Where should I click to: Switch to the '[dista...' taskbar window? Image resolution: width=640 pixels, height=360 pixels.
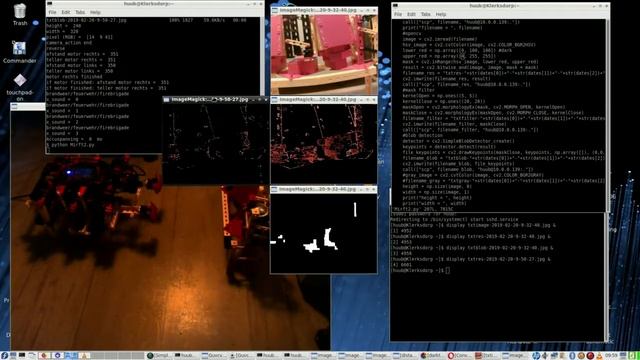[406, 356]
